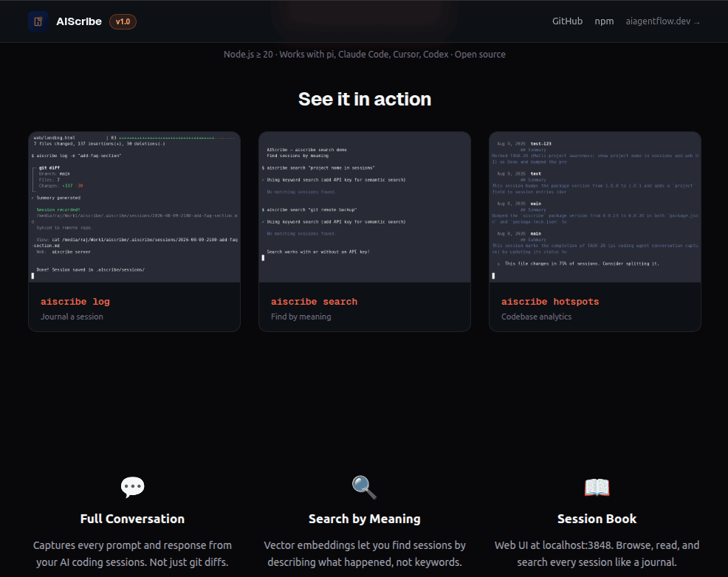Screen dimensions: 728x577
Task: Click the "See it in action" heading
Action: [365, 99]
